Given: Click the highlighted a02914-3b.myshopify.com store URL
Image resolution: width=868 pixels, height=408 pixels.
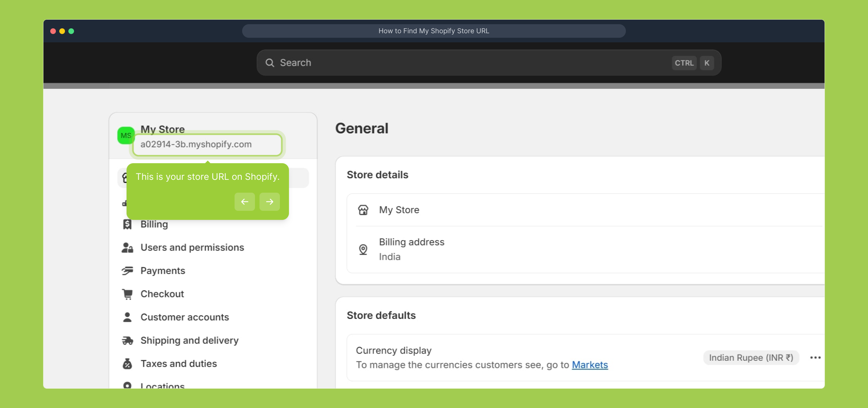Looking at the screenshot, I should (x=196, y=144).
